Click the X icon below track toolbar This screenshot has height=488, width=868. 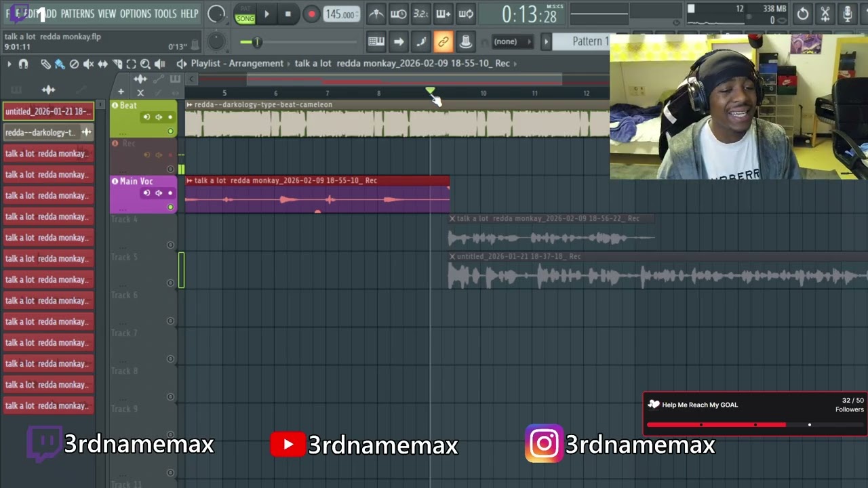tap(140, 93)
